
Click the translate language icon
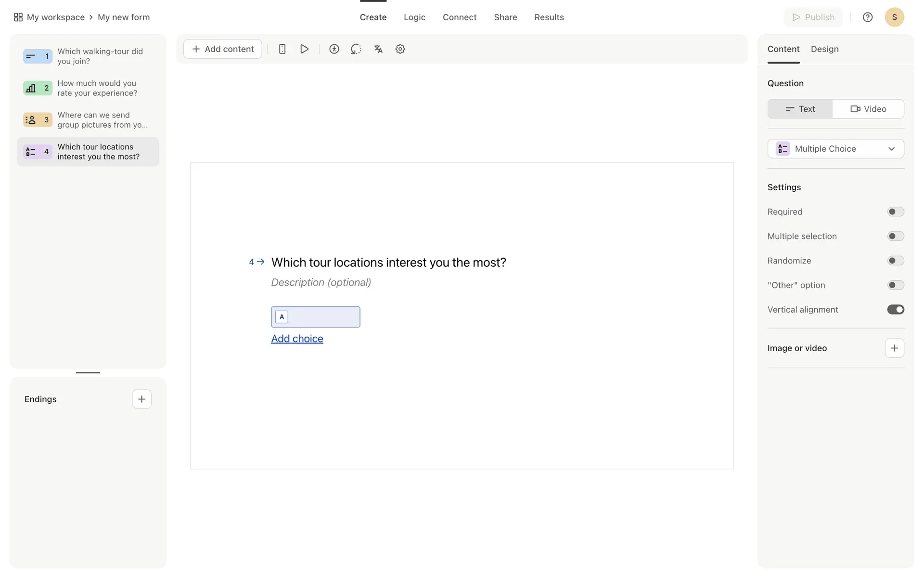[378, 49]
